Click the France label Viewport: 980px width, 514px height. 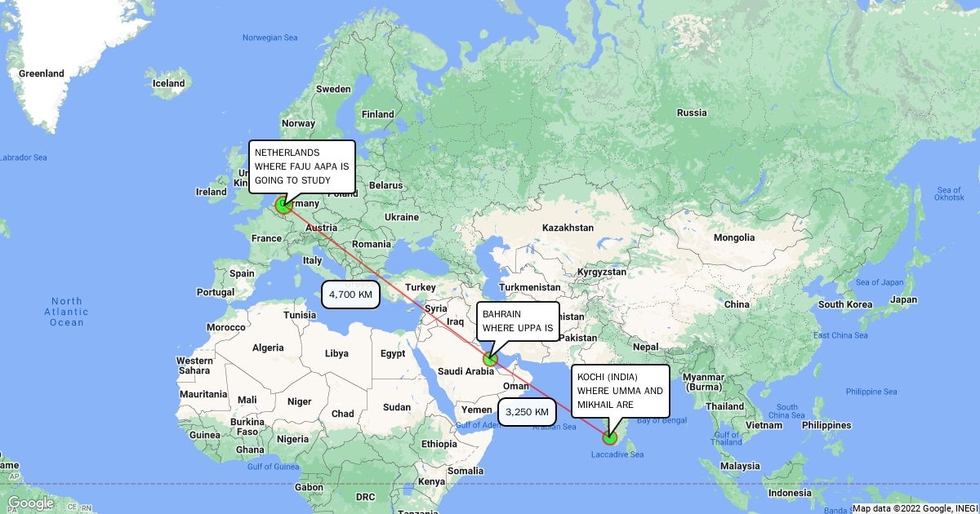tap(266, 238)
